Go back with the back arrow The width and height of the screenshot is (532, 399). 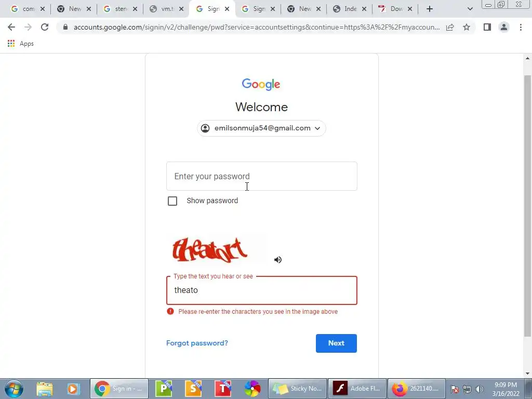click(x=11, y=27)
